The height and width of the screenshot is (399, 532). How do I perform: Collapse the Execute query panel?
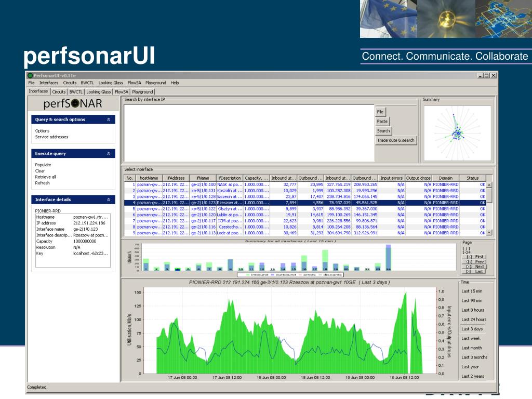click(x=109, y=154)
